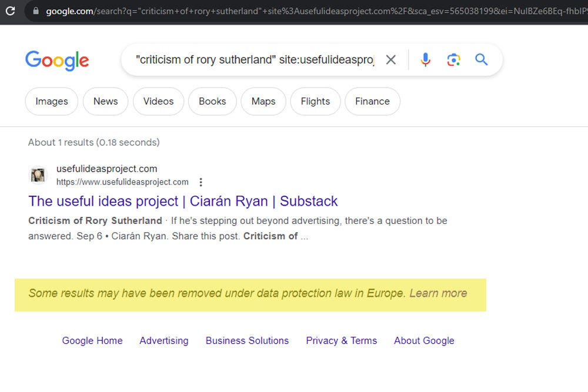Switch to the News filter
The image size is (588, 392).
click(x=105, y=101)
